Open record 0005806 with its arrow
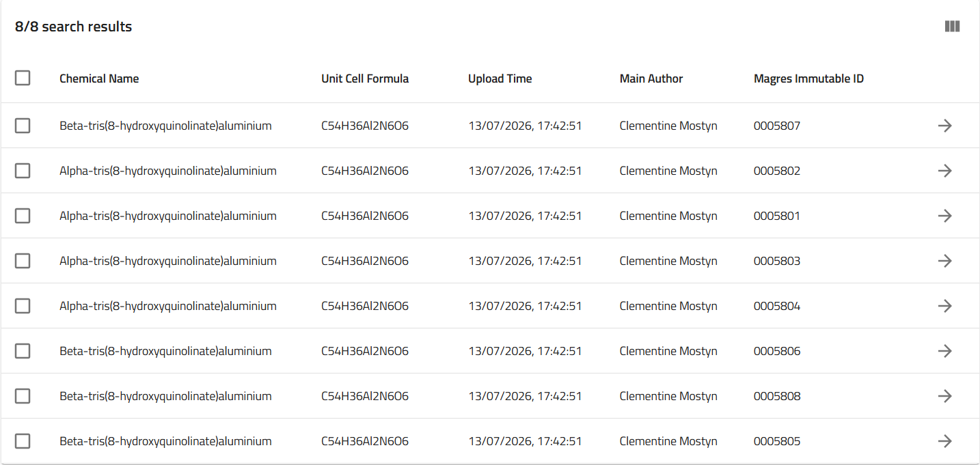The image size is (980, 465). click(945, 351)
